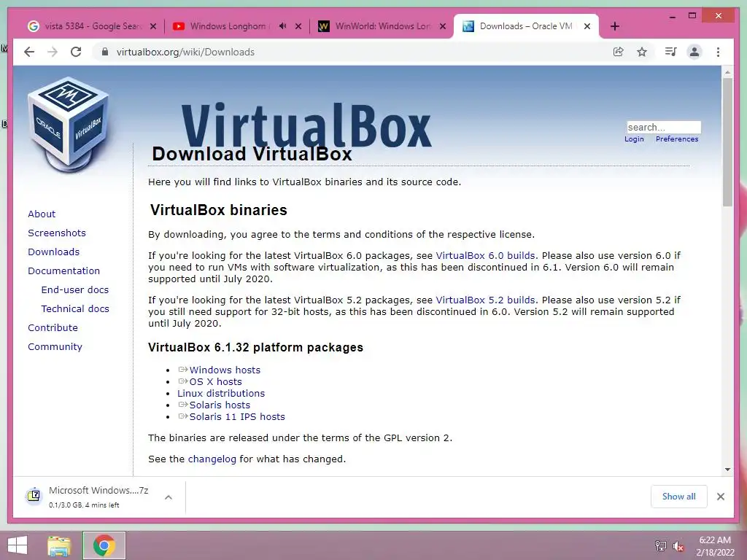
Task: Open the About sidebar link
Action: tap(42, 214)
